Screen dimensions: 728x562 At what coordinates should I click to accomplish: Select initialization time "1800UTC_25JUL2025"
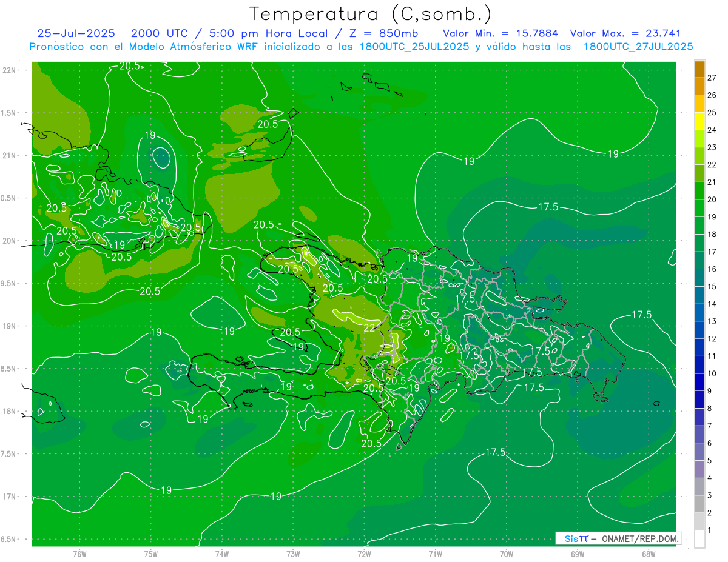pyautogui.click(x=414, y=47)
